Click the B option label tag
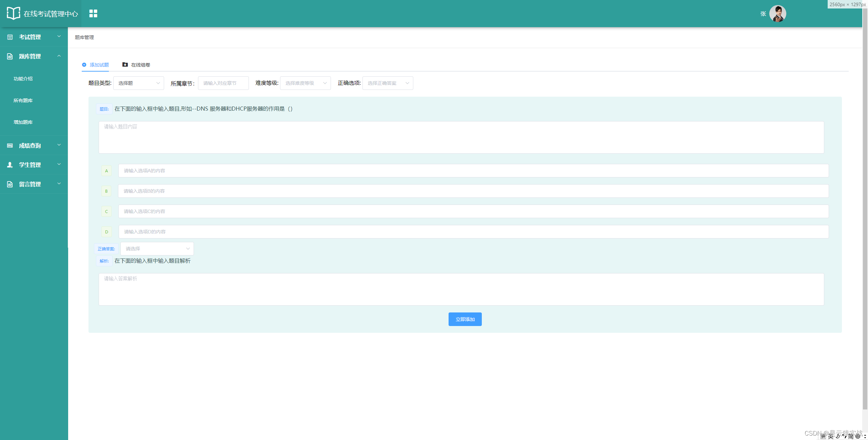This screenshot has height=440, width=868. coord(106,191)
